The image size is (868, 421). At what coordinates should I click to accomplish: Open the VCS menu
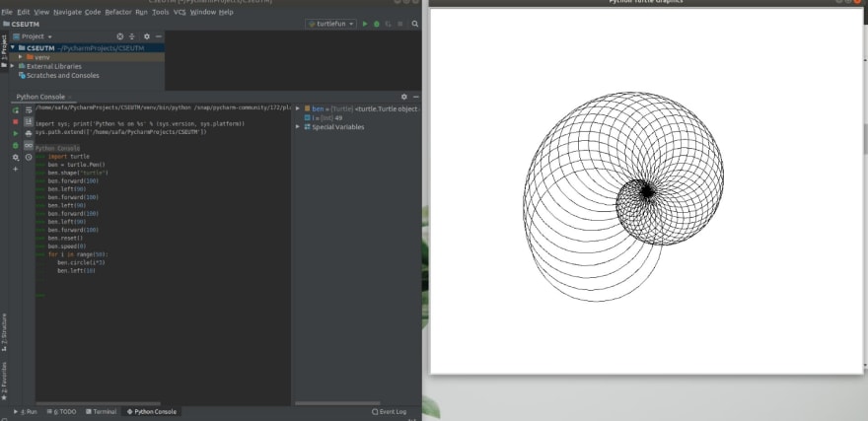pyautogui.click(x=180, y=12)
